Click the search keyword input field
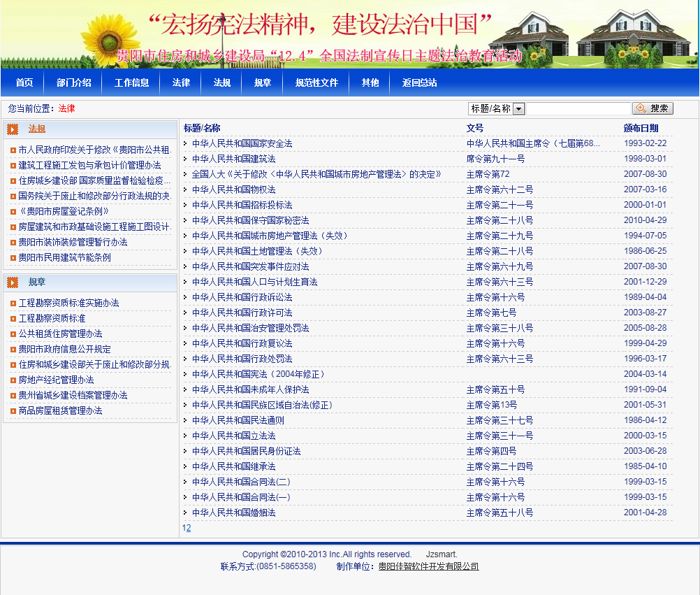Screen dimensions: 700x595 pos(578,109)
